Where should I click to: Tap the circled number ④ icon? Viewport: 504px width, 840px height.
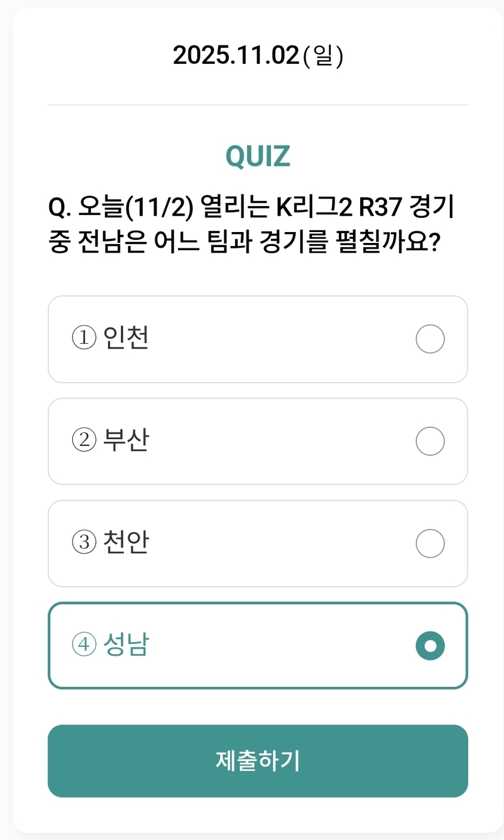[84, 645]
